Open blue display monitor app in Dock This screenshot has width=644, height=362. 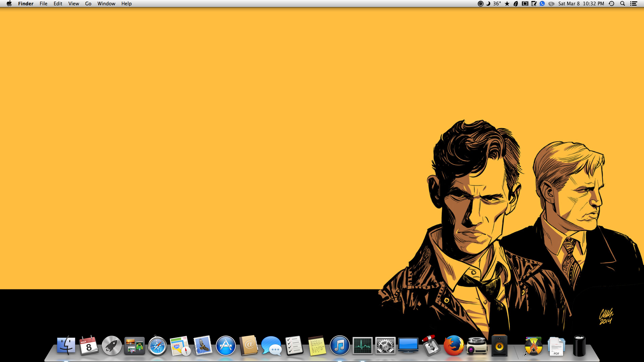point(408,346)
